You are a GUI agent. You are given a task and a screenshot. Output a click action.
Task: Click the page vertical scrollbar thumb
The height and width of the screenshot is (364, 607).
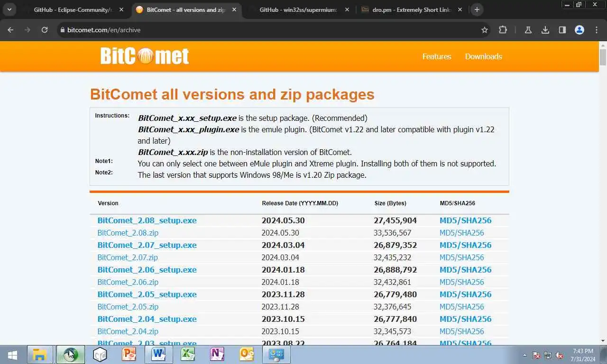point(603,57)
